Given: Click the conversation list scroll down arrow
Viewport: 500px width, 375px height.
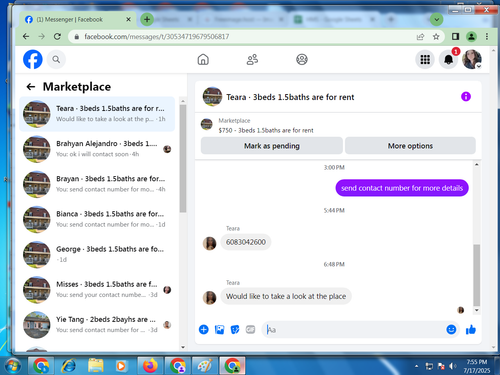Looking at the screenshot, I should pos(183,347).
